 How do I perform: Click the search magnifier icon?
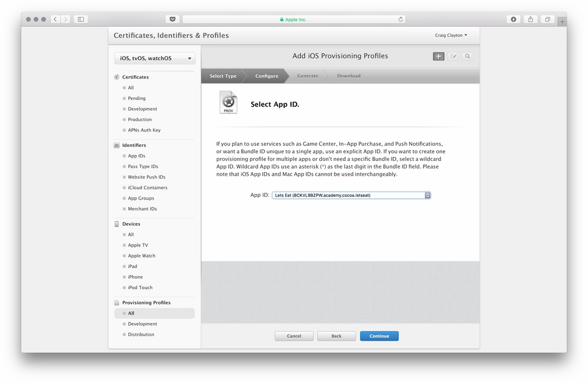coord(467,56)
